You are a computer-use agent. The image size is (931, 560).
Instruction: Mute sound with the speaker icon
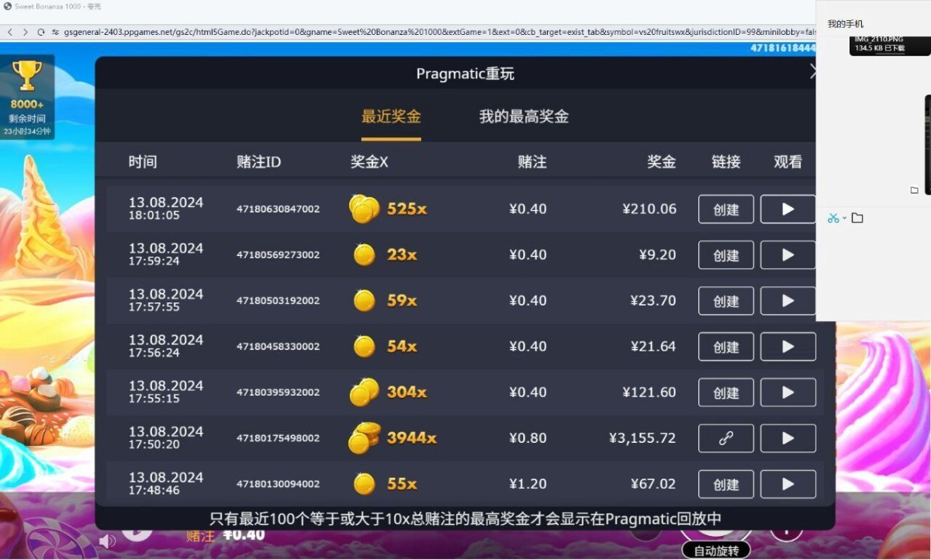coord(107,541)
